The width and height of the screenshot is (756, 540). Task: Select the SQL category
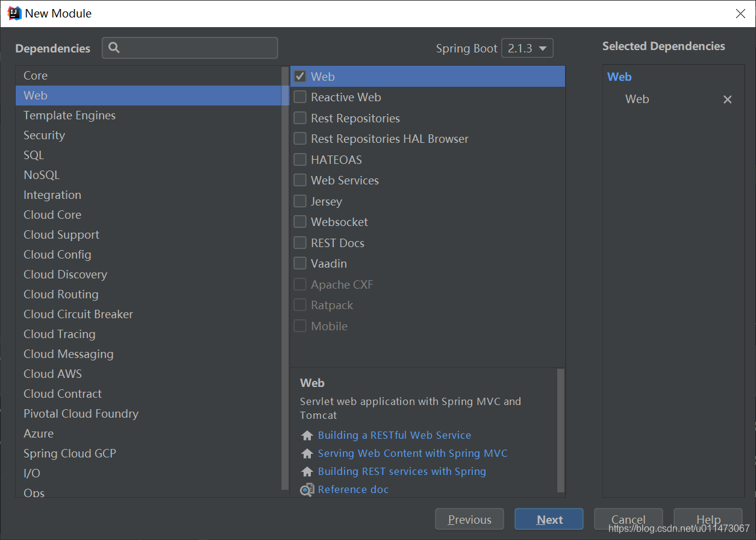[x=149, y=155]
